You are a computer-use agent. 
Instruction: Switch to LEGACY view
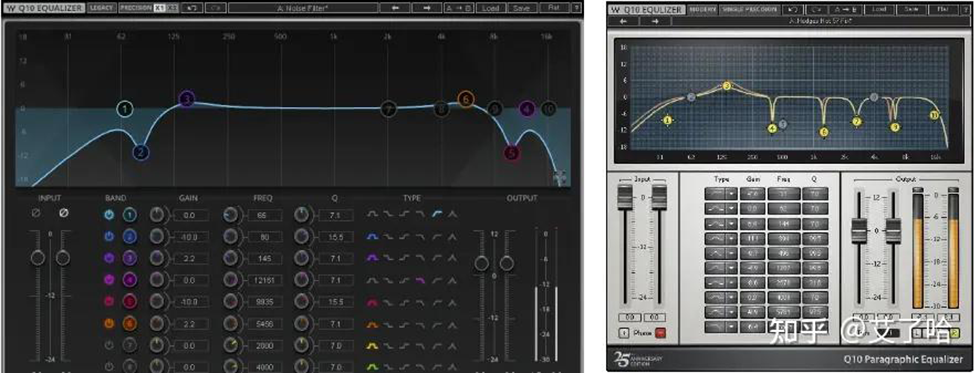[x=101, y=8]
